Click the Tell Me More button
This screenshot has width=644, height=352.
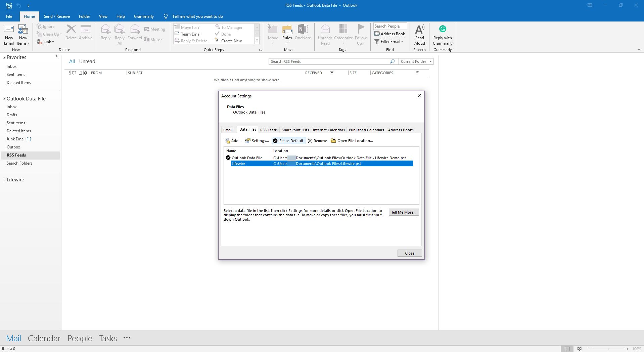(x=404, y=212)
